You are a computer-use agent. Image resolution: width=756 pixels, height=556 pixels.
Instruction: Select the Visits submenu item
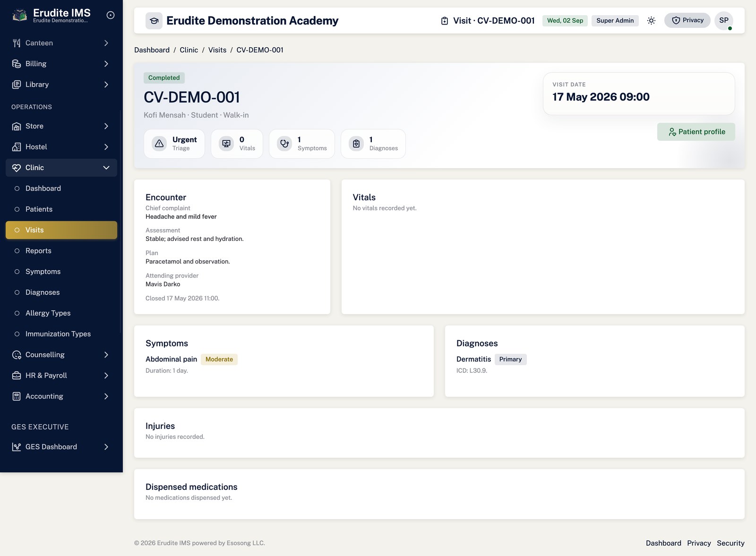click(61, 230)
